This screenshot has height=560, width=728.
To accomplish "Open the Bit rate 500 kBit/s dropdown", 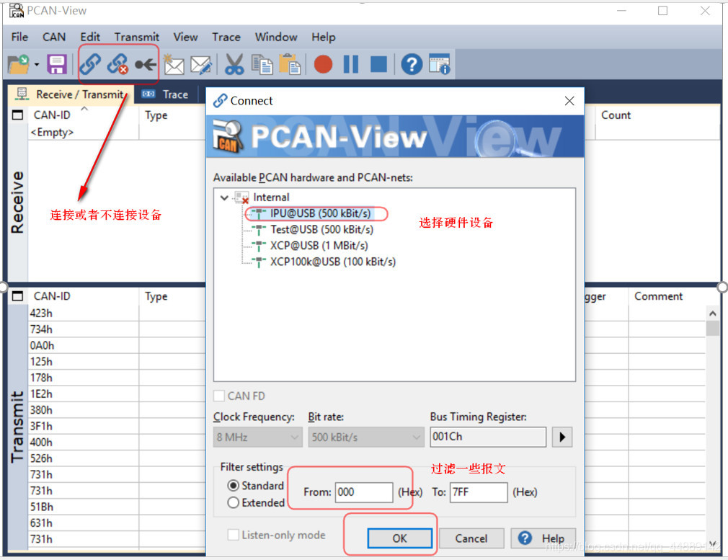I will click(x=366, y=437).
